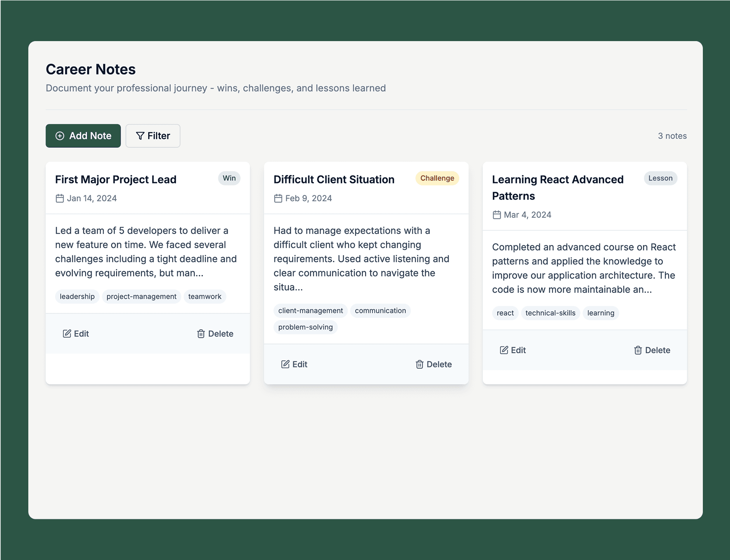
Task: Click the teamwork tag
Action: point(205,296)
